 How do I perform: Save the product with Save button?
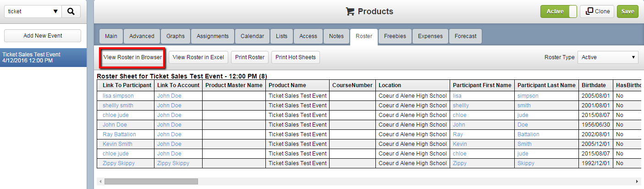(x=627, y=11)
